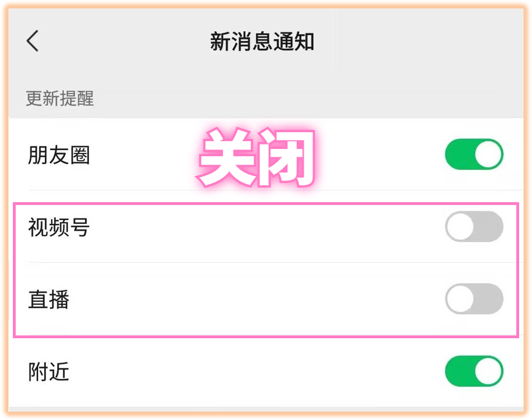Click the white knob on 视频号 switch
Screen dimensions: 532x420
460,227
